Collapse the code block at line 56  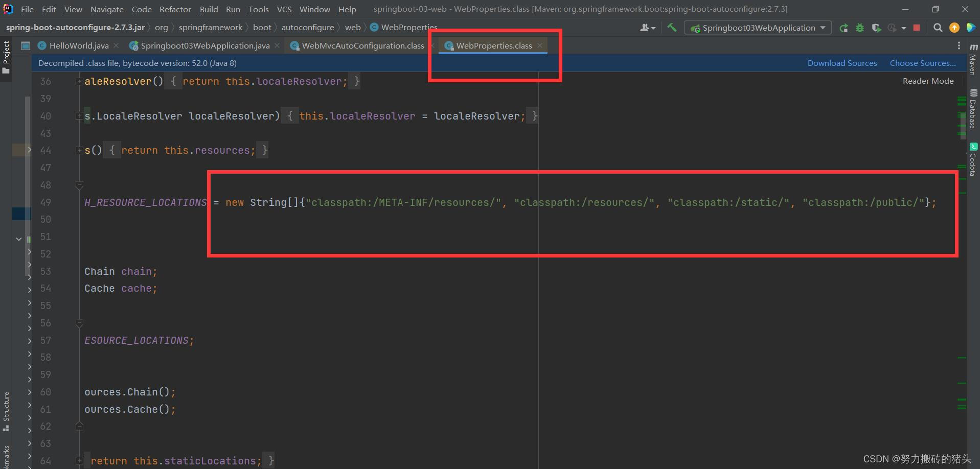(x=79, y=323)
